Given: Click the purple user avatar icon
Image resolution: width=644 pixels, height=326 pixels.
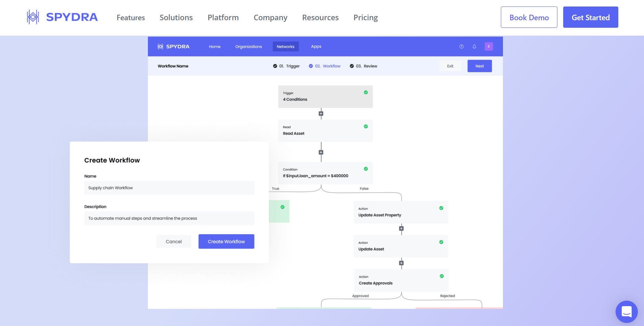Looking at the screenshot, I should 489,47.
